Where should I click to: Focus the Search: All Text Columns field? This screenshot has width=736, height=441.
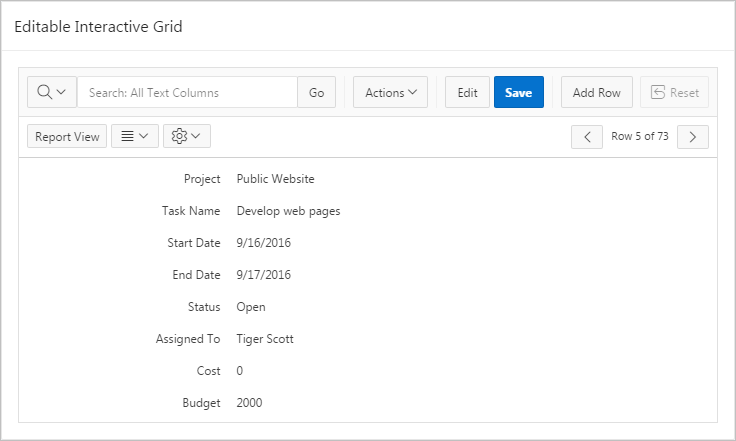[x=187, y=92]
